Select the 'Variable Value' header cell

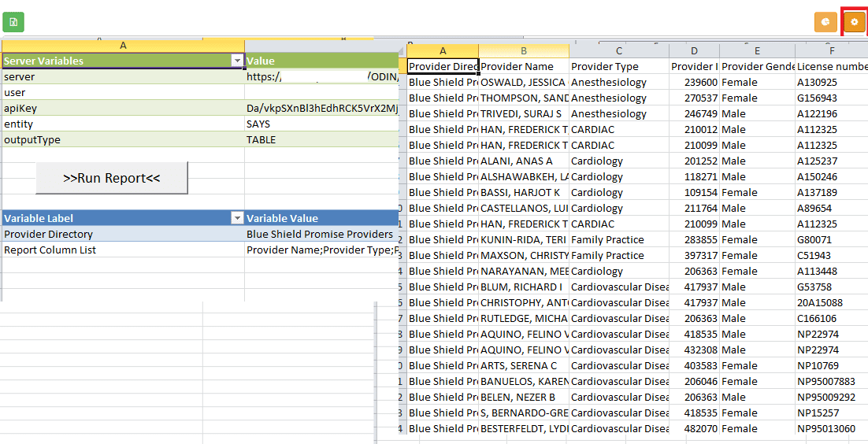click(x=321, y=218)
